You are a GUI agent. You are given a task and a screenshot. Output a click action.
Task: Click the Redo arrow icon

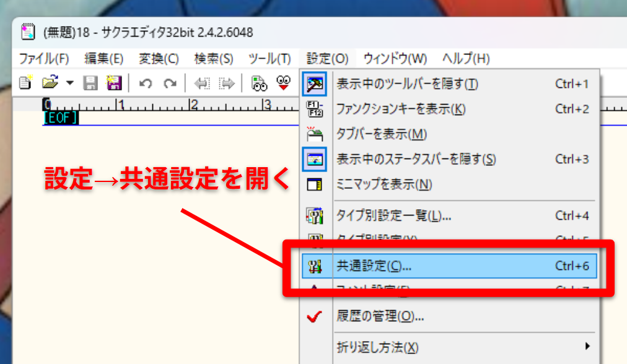click(x=170, y=83)
